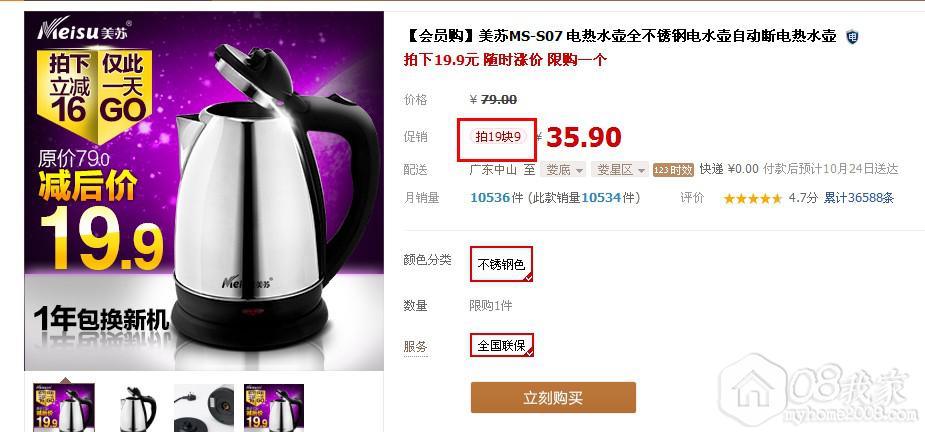Open the 娄底 city dropdown
Image resolution: width=925 pixels, height=432 pixels.
[x=563, y=170]
